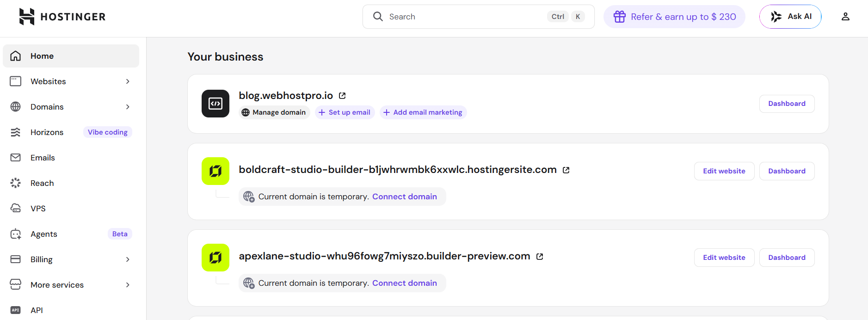Click the Hostinger logo
Image resolution: width=868 pixels, height=320 pixels.
62,17
